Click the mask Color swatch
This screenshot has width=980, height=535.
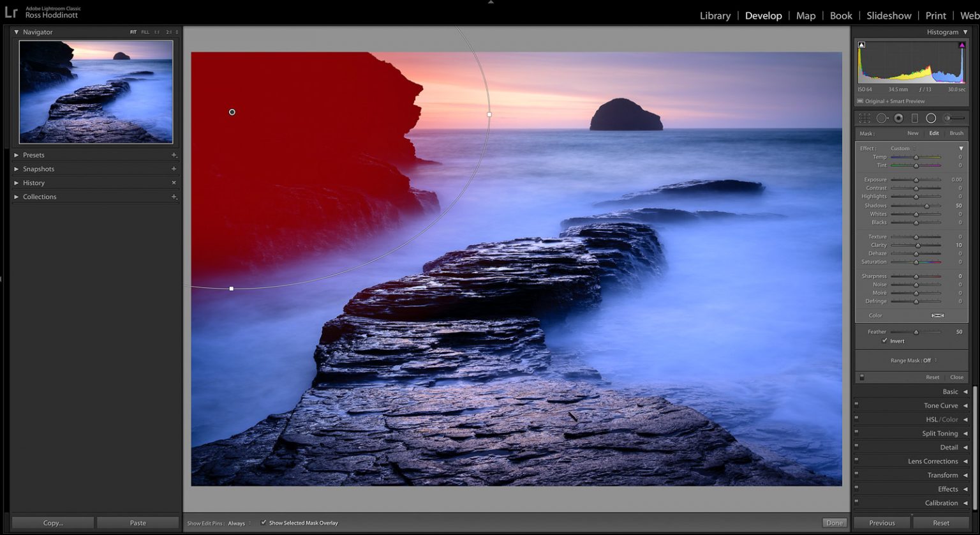coord(937,315)
